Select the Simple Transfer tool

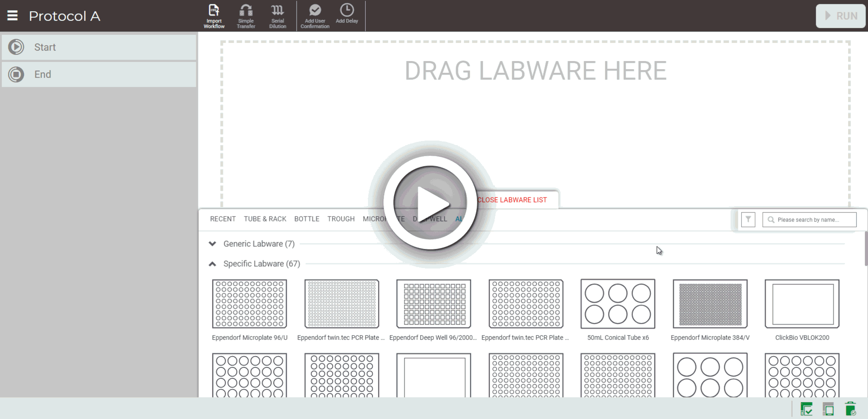coord(246,16)
